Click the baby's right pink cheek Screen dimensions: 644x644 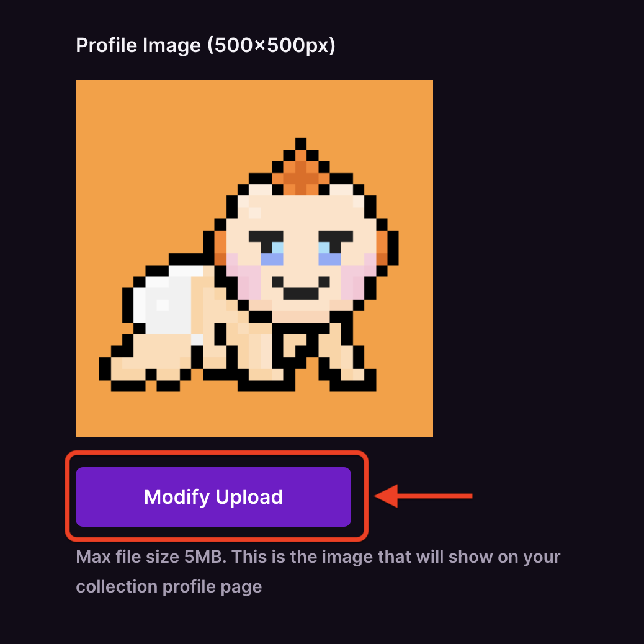pyautogui.click(x=359, y=276)
